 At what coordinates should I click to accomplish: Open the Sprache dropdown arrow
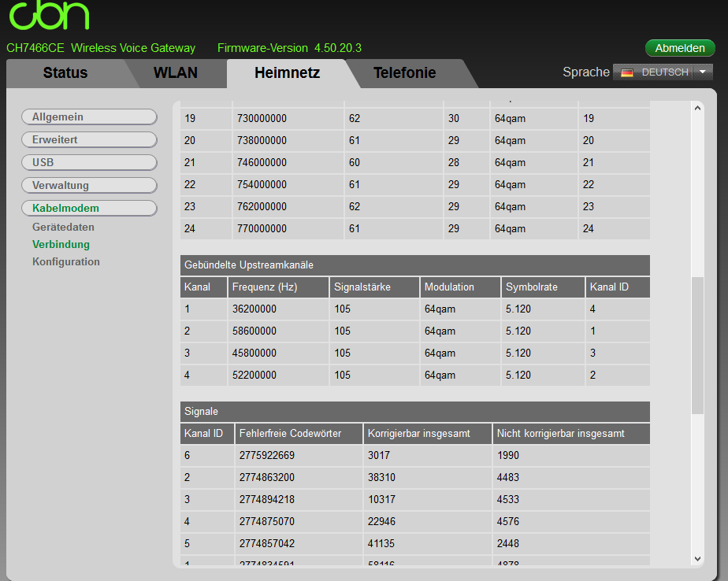[703, 72]
